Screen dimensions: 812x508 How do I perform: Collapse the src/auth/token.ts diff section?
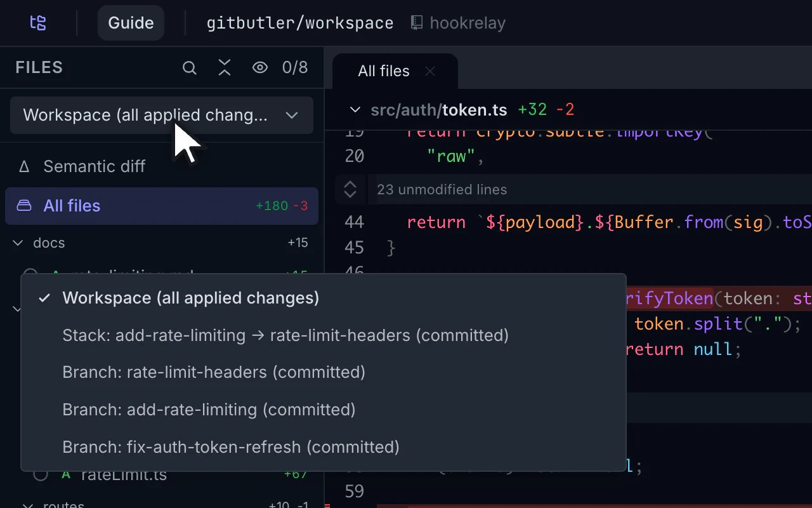pos(355,110)
